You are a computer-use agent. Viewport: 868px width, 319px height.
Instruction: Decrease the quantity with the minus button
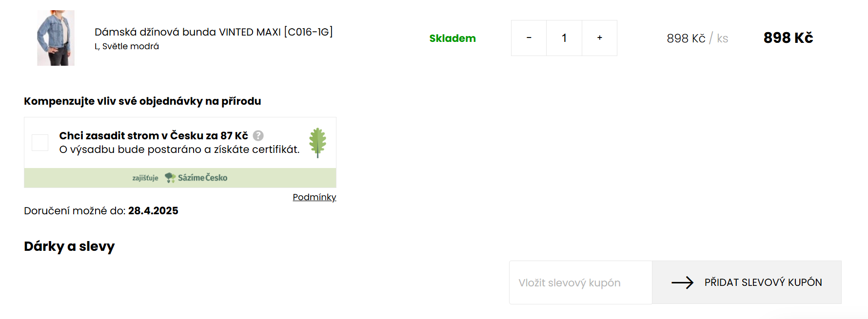[x=529, y=38]
